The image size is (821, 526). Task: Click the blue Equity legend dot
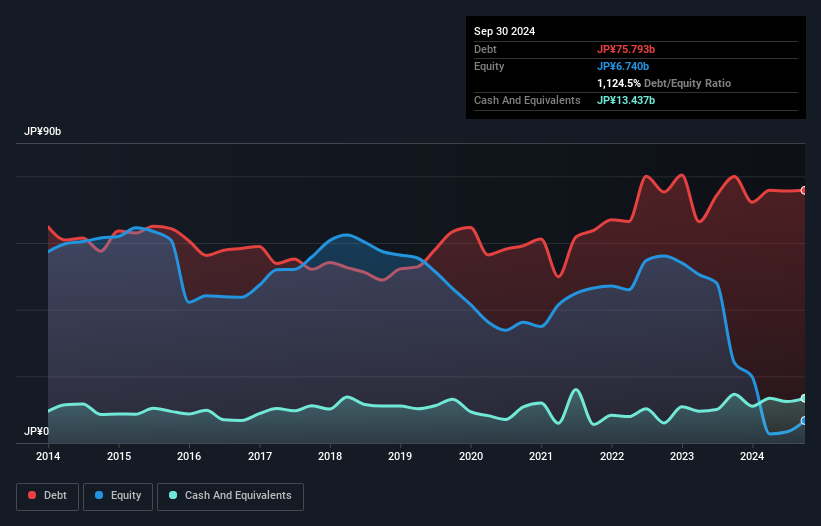click(99, 495)
